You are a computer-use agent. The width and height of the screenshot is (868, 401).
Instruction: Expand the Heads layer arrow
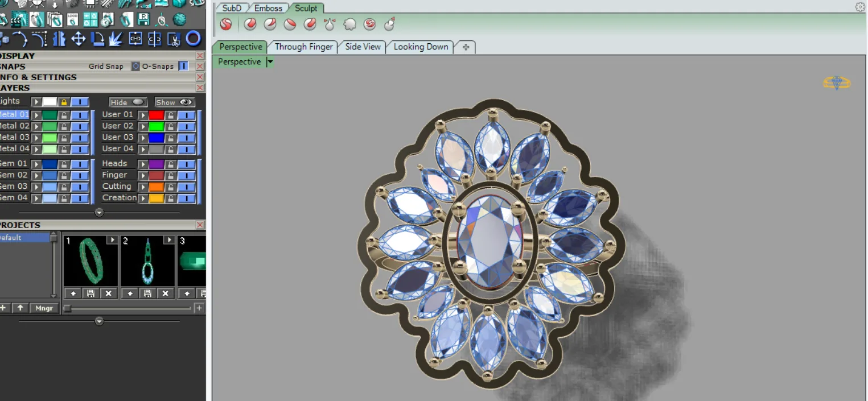(143, 164)
